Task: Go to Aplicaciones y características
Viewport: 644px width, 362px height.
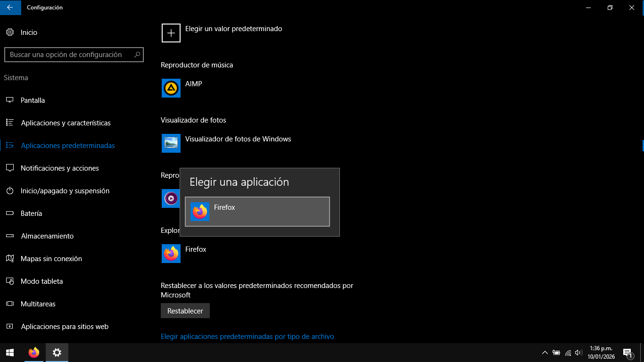Action: [66, 123]
